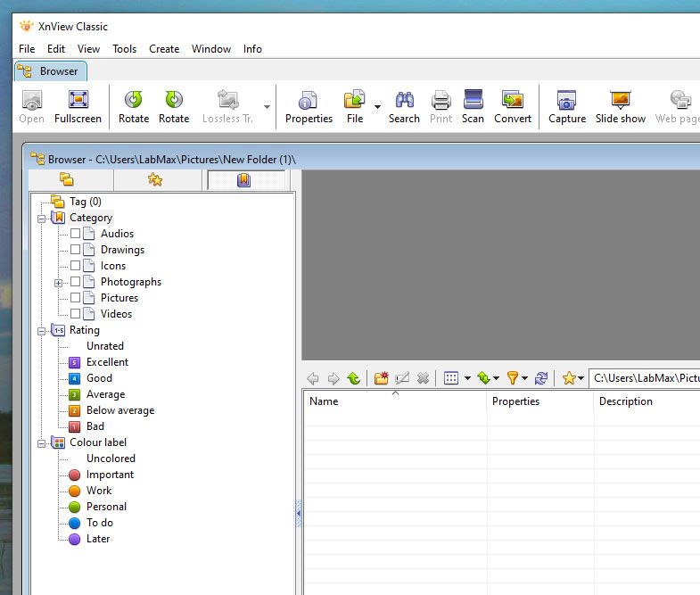Check the Pictures category checkbox
The image size is (700, 595).
click(76, 298)
